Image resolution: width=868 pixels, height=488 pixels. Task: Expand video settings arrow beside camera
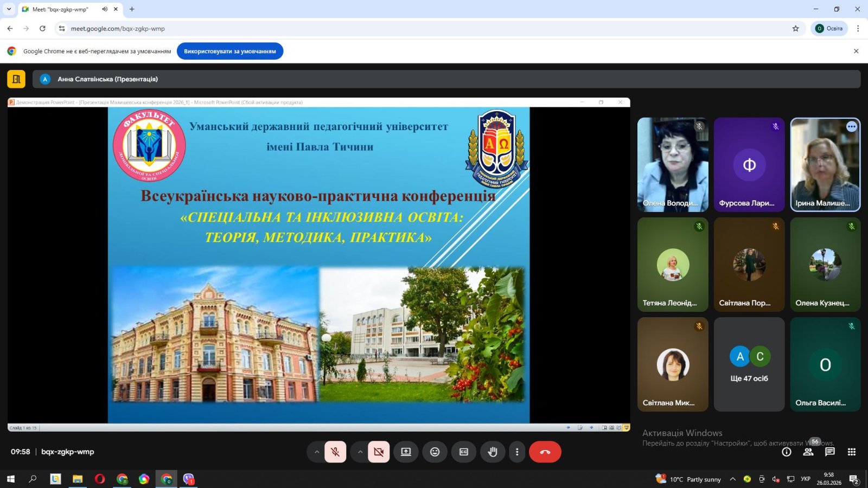360,452
